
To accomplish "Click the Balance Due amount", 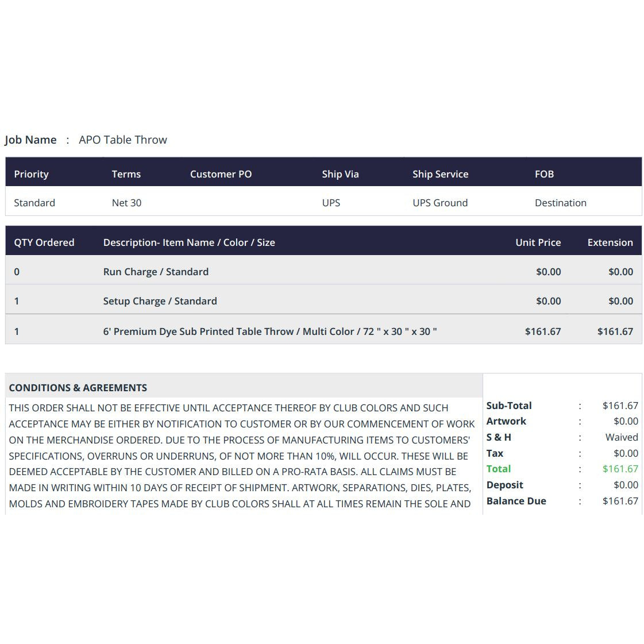I will (x=620, y=501).
